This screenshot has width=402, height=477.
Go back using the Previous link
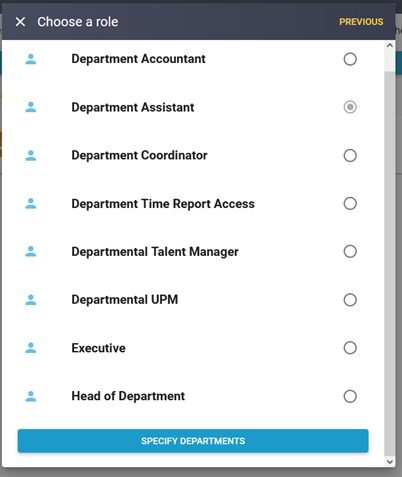361,22
